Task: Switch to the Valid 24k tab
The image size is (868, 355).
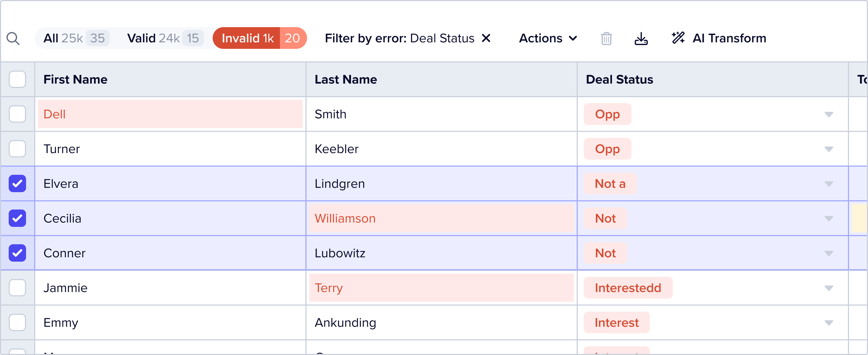Action: pos(164,39)
